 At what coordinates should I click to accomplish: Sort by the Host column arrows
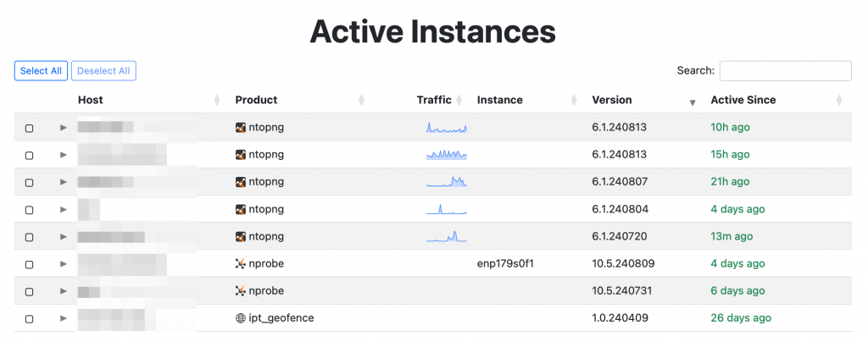pyautogui.click(x=217, y=101)
